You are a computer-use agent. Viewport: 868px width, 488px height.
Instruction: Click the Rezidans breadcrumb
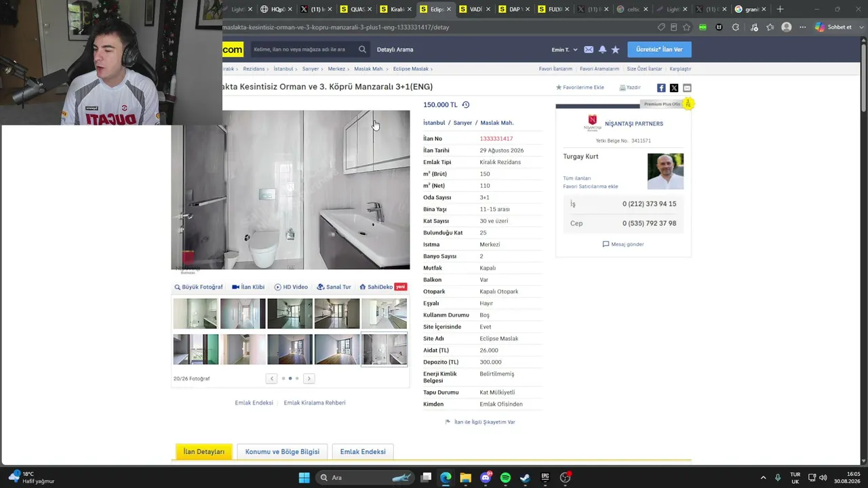click(254, 68)
